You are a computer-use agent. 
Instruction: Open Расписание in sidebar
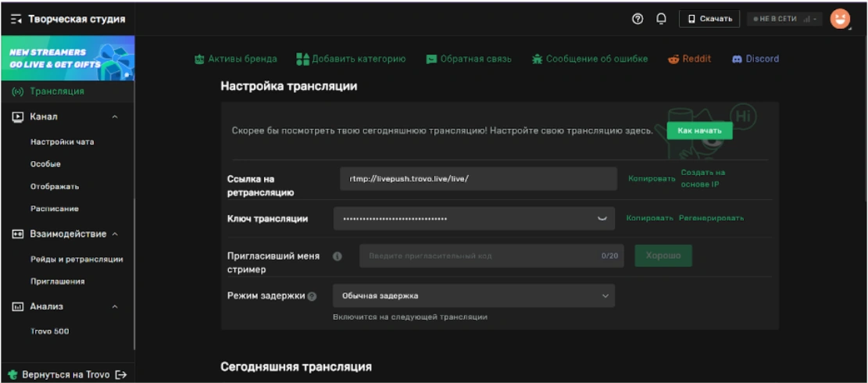[54, 209]
